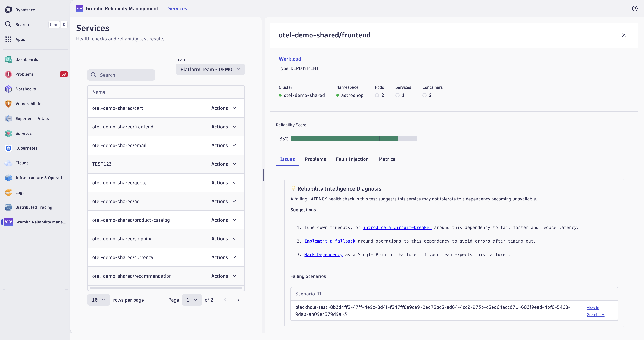This screenshot has height=340, width=644.
Task: Open Vulnerabilities shield icon
Action: coord(8,104)
